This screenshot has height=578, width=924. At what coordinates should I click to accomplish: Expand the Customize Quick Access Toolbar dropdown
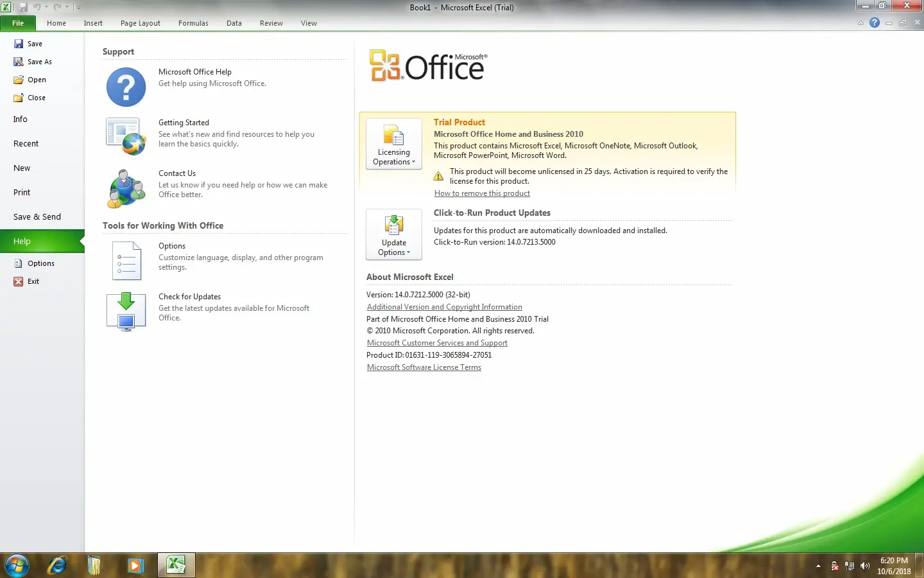78,7
